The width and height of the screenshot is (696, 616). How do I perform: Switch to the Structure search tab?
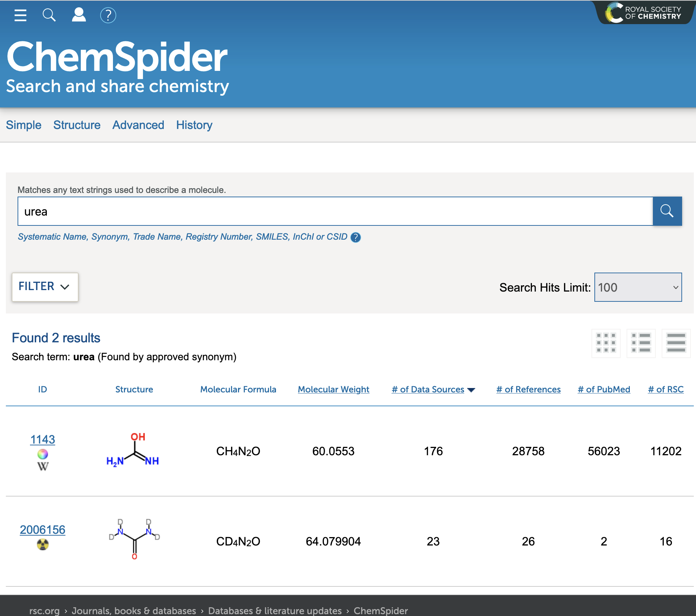(77, 125)
